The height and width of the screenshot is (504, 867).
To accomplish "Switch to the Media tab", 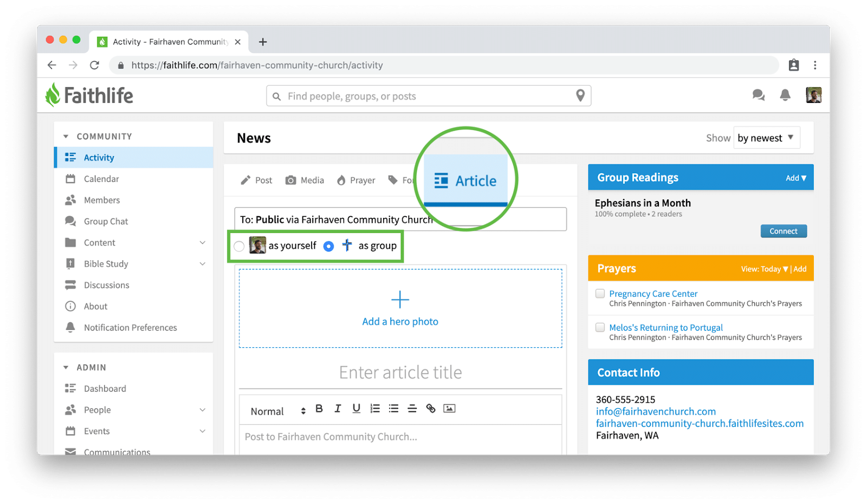I will tap(305, 180).
